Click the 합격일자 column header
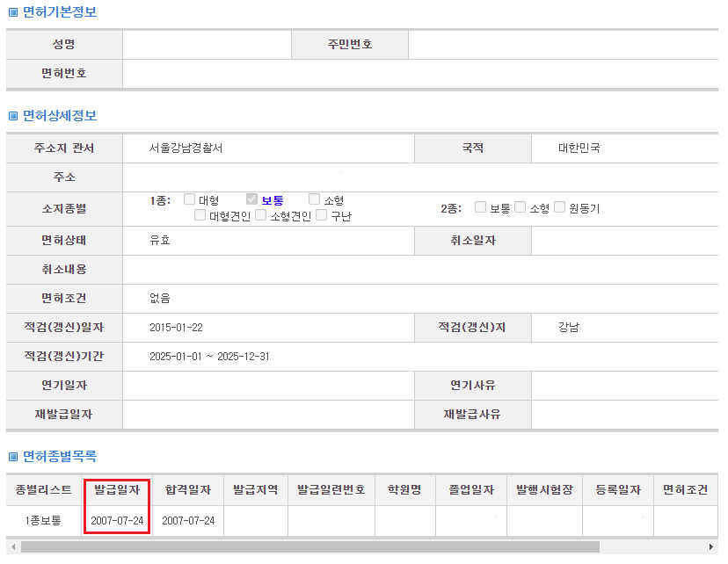The height and width of the screenshot is (564, 728). point(188,490)
